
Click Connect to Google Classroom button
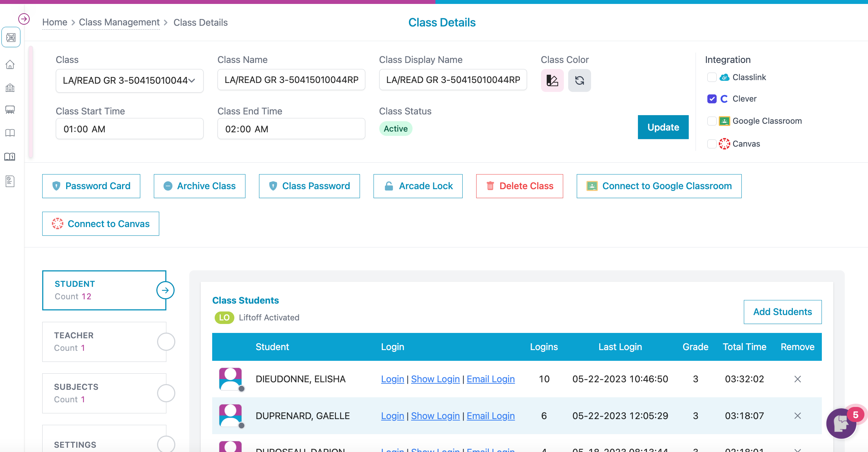pyautogui.click(x=659, y=186)
